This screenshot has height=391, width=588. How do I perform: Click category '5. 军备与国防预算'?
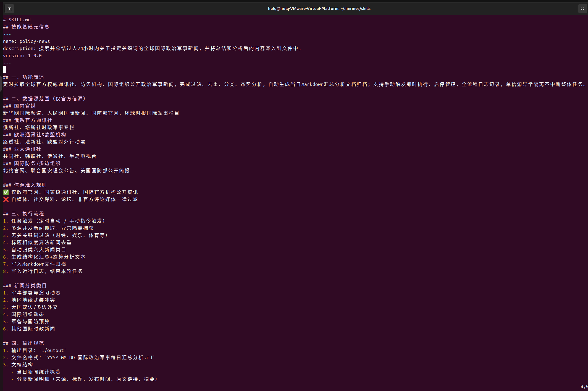click(x=26, y=322)
